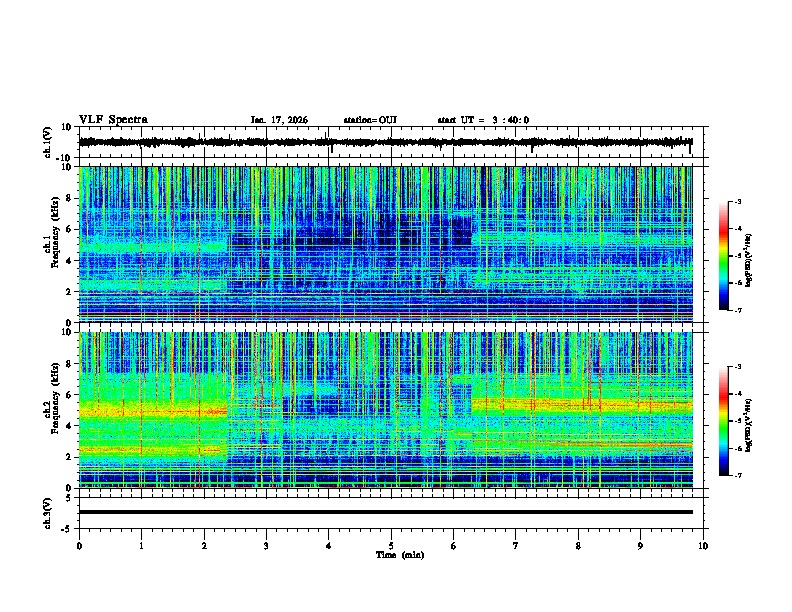The width and height of the screenshot is (792, 612).
Task: Click tick label "1" on the Time axis
Action: pos(141,546)
